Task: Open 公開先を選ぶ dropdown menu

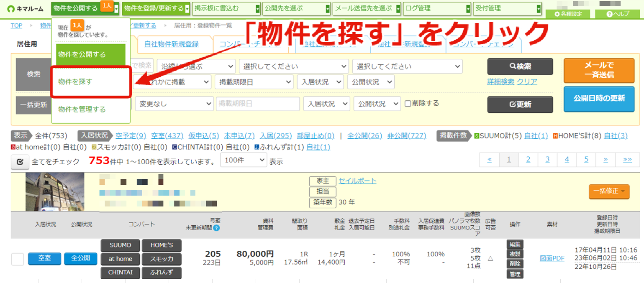Action: tap(297, 8)
